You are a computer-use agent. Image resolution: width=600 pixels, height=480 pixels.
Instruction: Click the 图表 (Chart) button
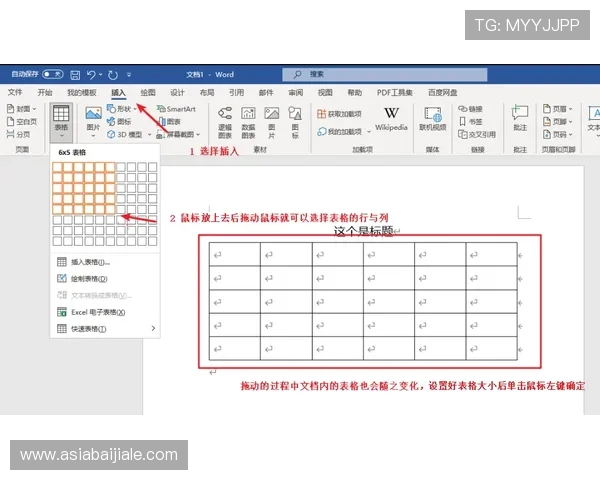[x=169, y=121]
